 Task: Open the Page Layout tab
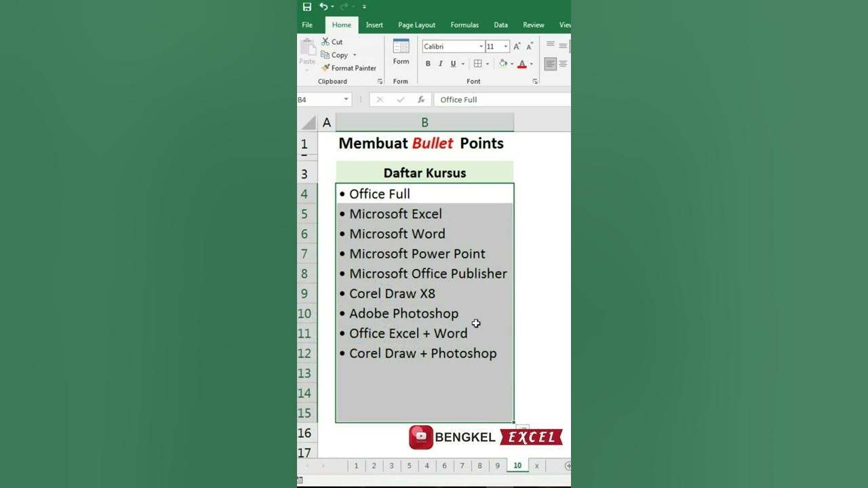coord(416,25)
